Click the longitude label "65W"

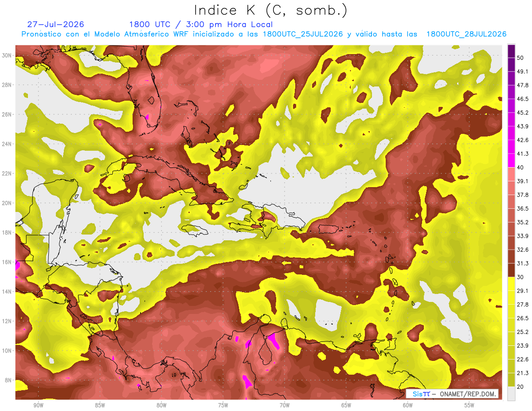pyautogui.click(x=346, y=406)
